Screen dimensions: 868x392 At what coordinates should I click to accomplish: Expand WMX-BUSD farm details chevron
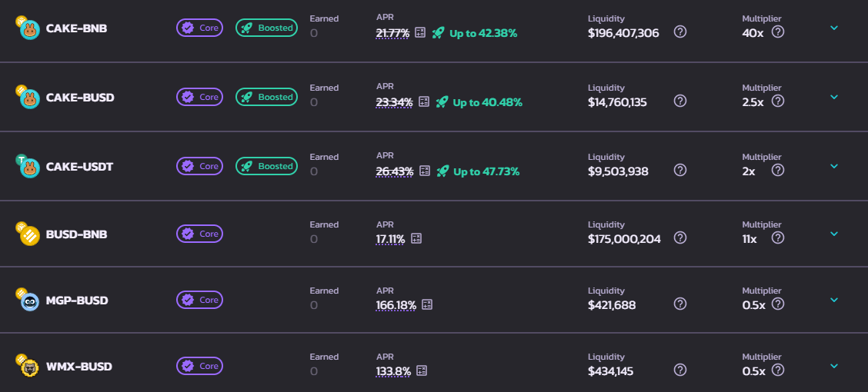tap(834, 367)
